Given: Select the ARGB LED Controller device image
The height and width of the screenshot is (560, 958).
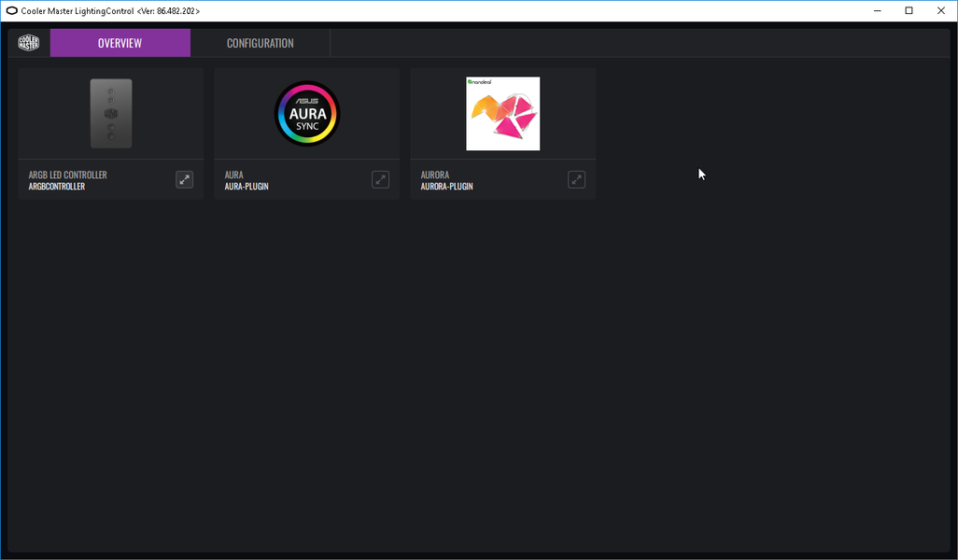Looking at the screenshot, I should click(x=111, y=114).
